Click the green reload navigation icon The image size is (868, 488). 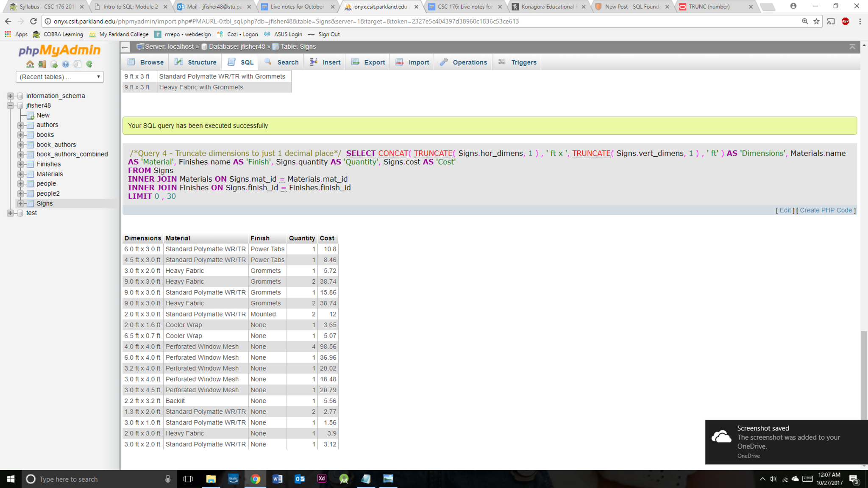tap(89, 64)
